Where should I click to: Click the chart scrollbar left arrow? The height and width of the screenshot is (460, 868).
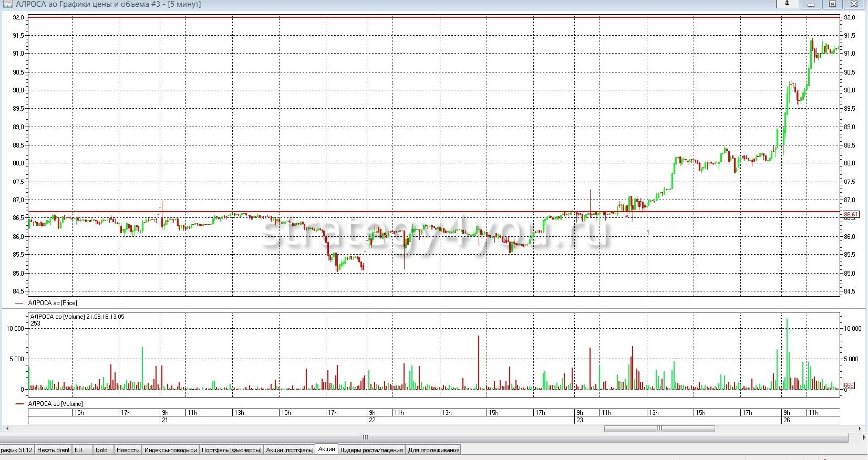[x=7, y=428]
